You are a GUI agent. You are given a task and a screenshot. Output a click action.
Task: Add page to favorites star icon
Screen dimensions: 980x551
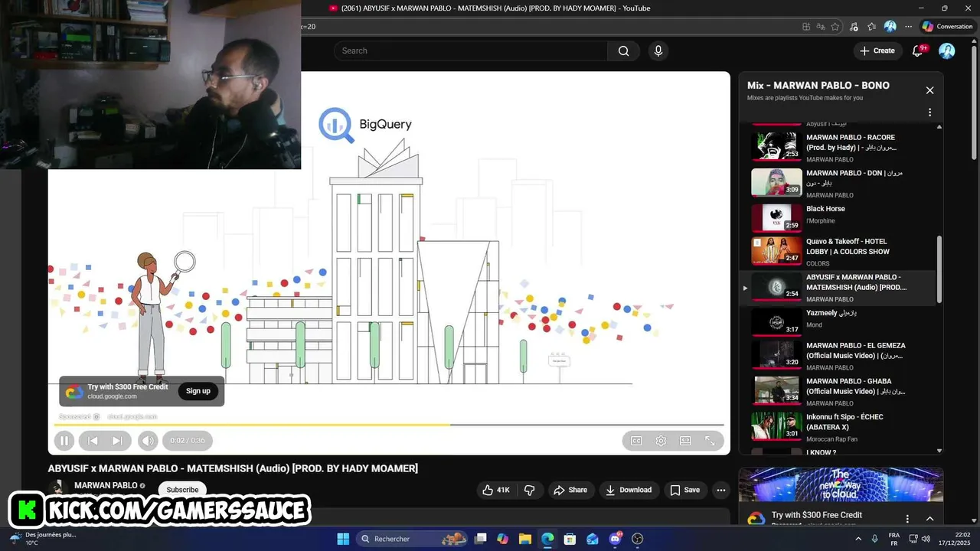click(835, 26)
